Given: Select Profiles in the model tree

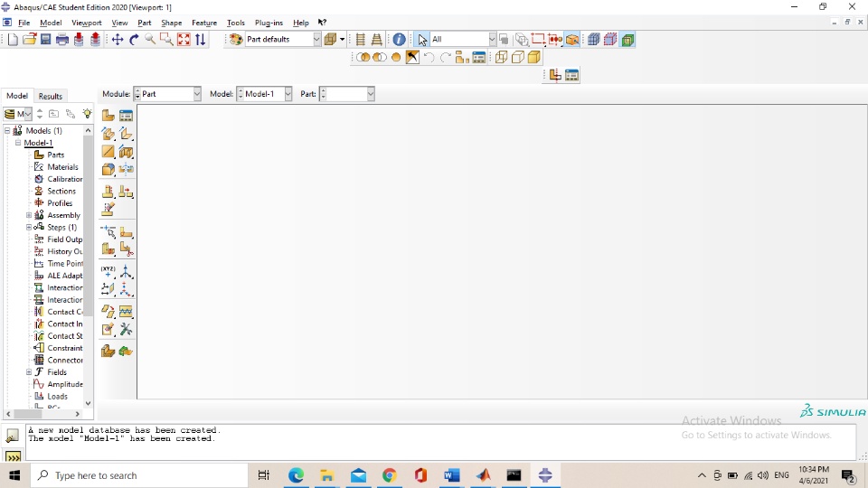Looking at the screenshot, I should (60, 203).
